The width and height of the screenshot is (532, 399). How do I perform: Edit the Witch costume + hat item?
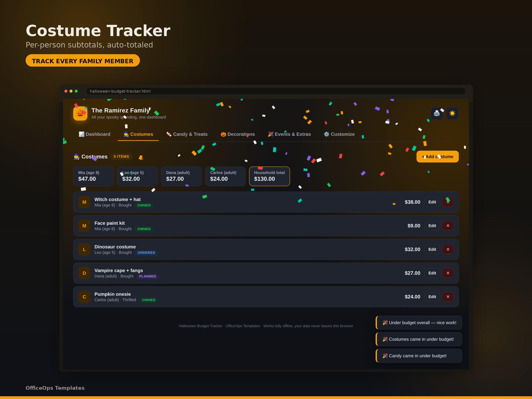tap(432, 202)
